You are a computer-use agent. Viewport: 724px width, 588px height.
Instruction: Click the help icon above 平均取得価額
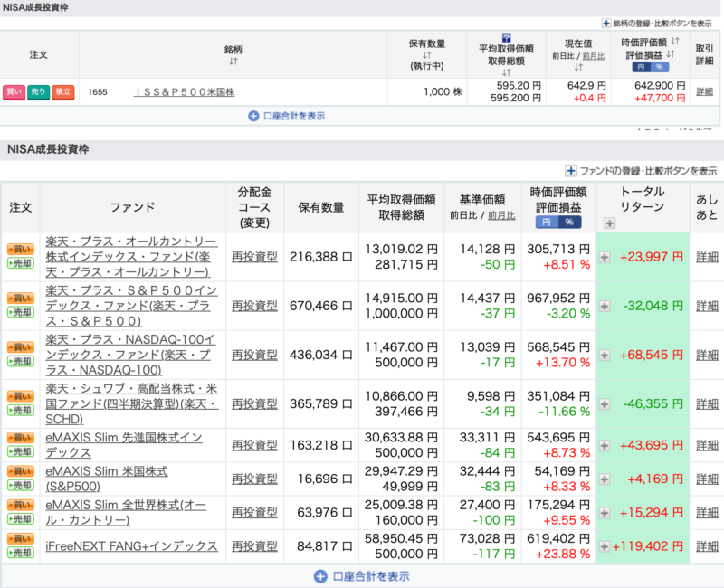click(x=506, y=38)
